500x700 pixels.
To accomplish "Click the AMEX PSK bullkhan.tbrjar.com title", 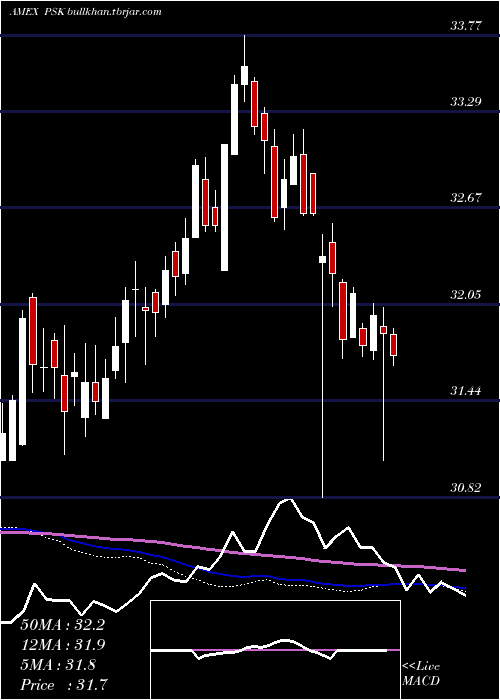I will pos(85,12).
